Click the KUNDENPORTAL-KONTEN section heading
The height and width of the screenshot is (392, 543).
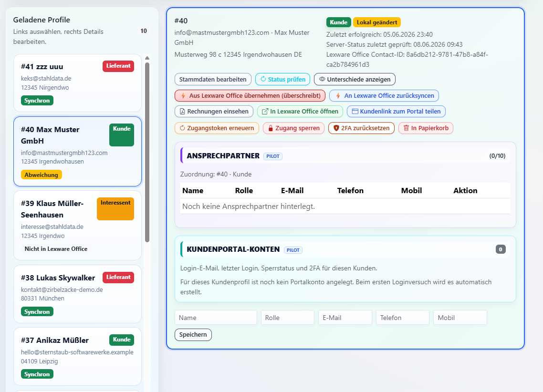[233, 249]
